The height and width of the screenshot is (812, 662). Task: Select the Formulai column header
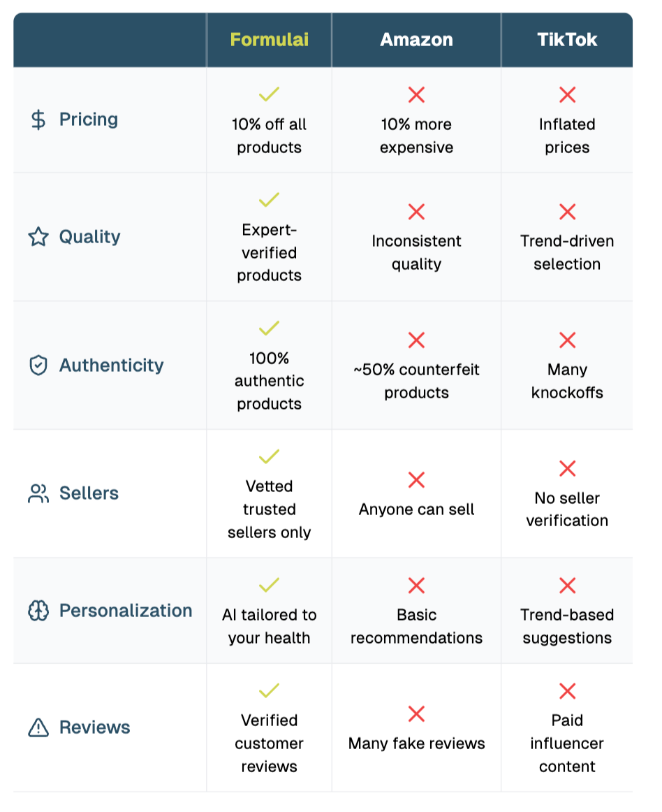click(x=269, y=40)
